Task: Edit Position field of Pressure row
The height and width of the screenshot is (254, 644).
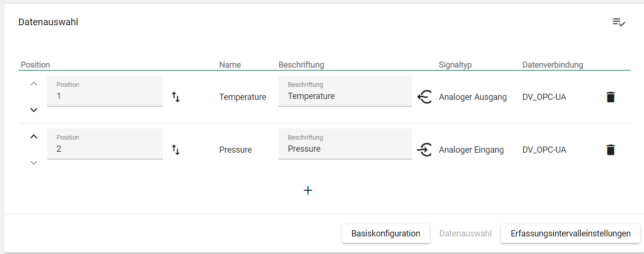Action: pos(104,149)
